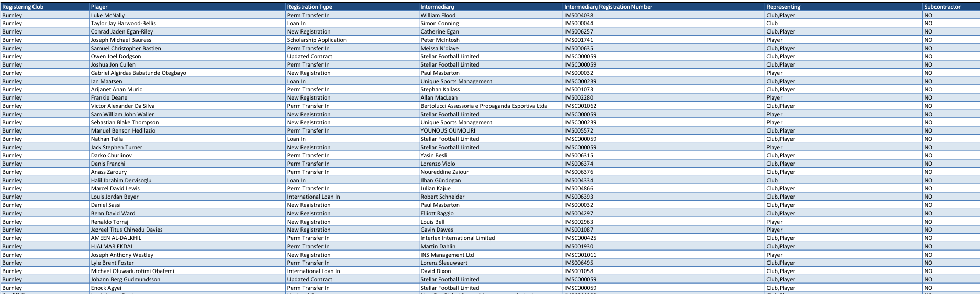The image size is (980, 294).
Task: Select the Gabriel Algirdas Babatunde Otegbayo cell
Action: 138,73
